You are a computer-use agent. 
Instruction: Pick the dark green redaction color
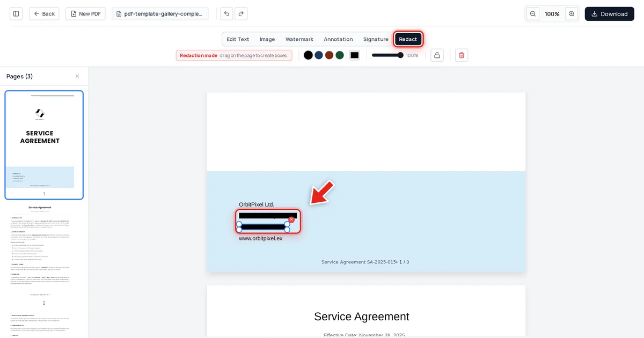[340, 55]
